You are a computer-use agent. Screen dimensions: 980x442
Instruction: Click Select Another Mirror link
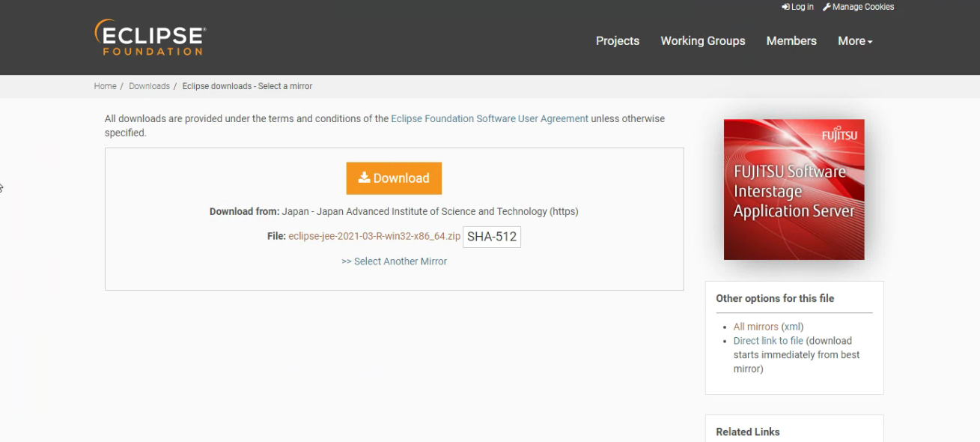[394, 261]
